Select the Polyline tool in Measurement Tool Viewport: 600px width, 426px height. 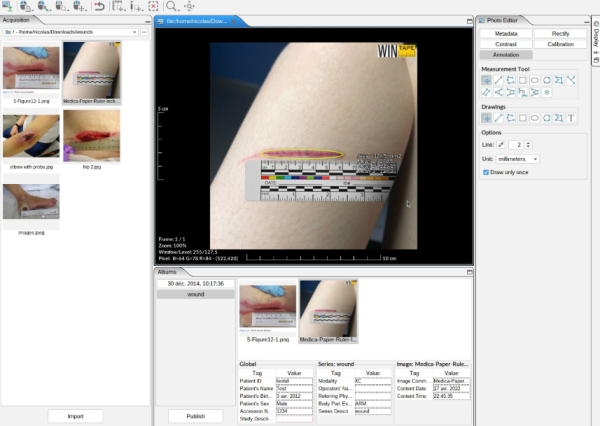pyautogui.click(x=510, y=80)
